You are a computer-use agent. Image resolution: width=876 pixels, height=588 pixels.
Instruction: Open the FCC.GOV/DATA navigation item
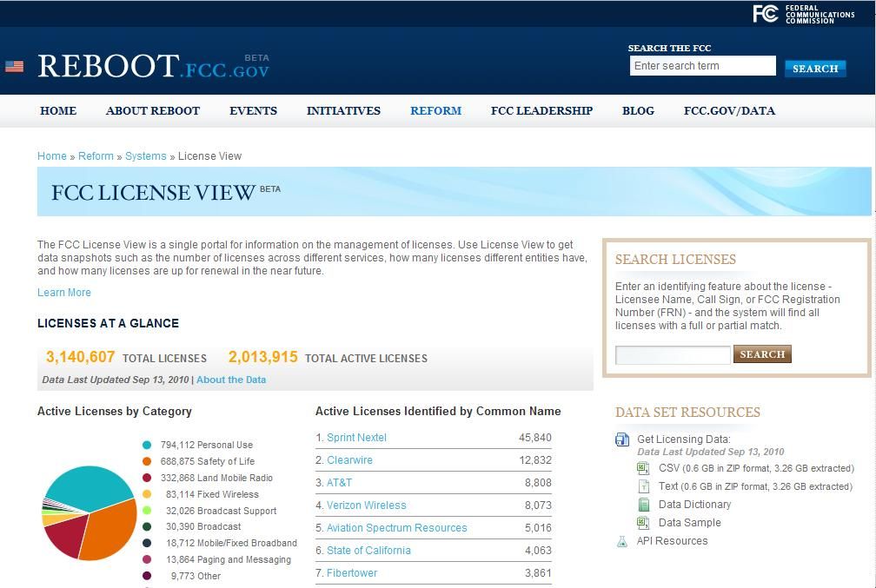click(729, 110)
